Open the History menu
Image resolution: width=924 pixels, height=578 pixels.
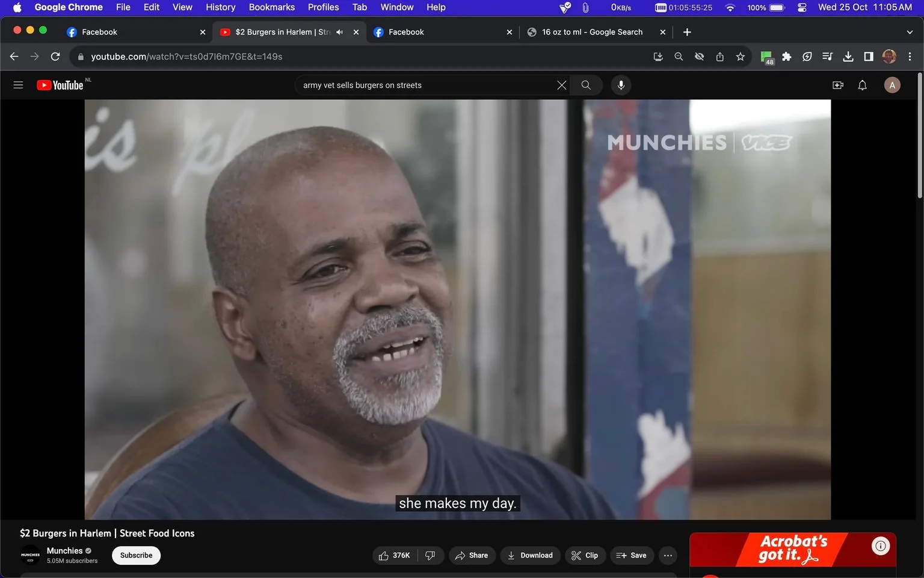[x=220, y=7]
